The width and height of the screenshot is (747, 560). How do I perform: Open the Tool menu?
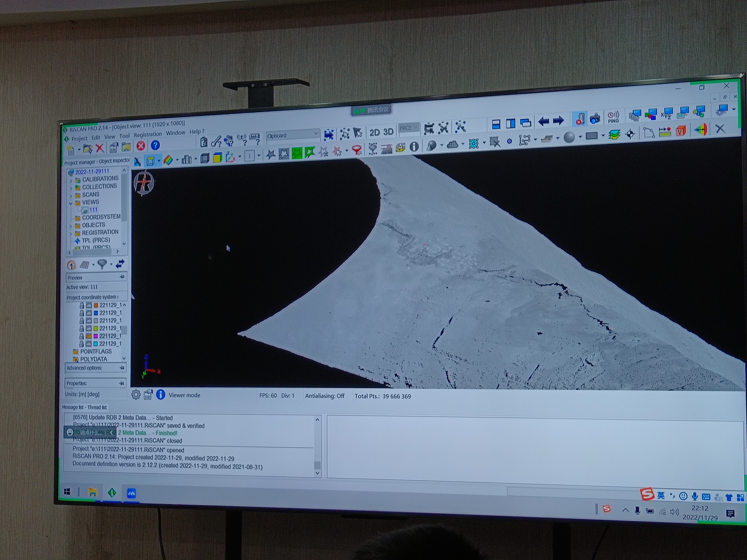tap(124, 136)
